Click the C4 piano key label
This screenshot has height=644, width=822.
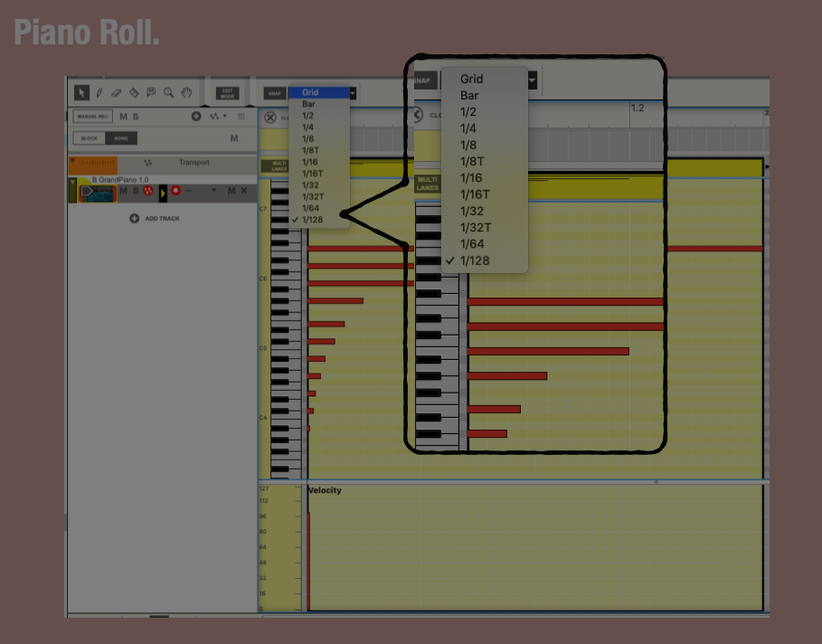click(263, 418)
